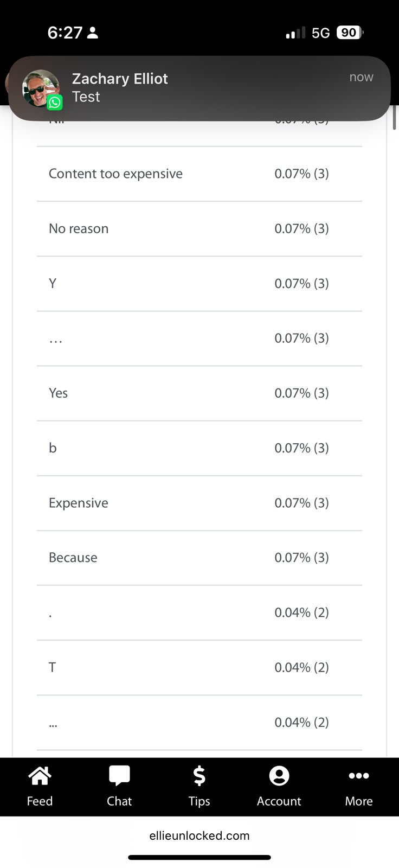
Task: Select the 'Yes' response row
Action: pyautogui.click(x=200, y=393)
